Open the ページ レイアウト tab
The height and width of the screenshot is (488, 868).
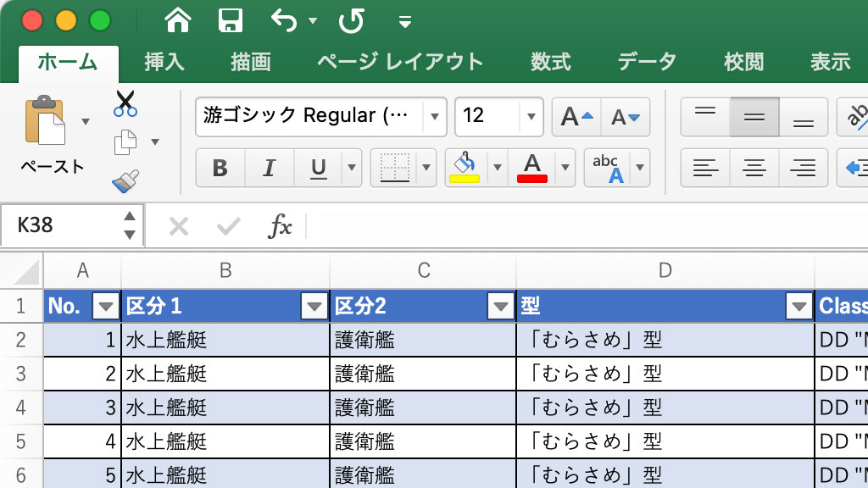[400, 62]
